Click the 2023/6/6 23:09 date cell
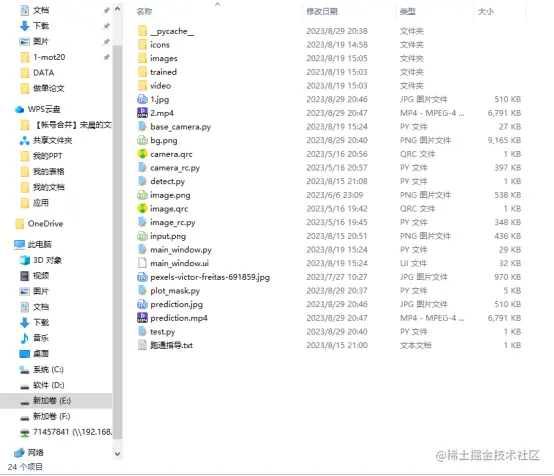This screenshot has height=476, width=554. click(x=335, y=195)
